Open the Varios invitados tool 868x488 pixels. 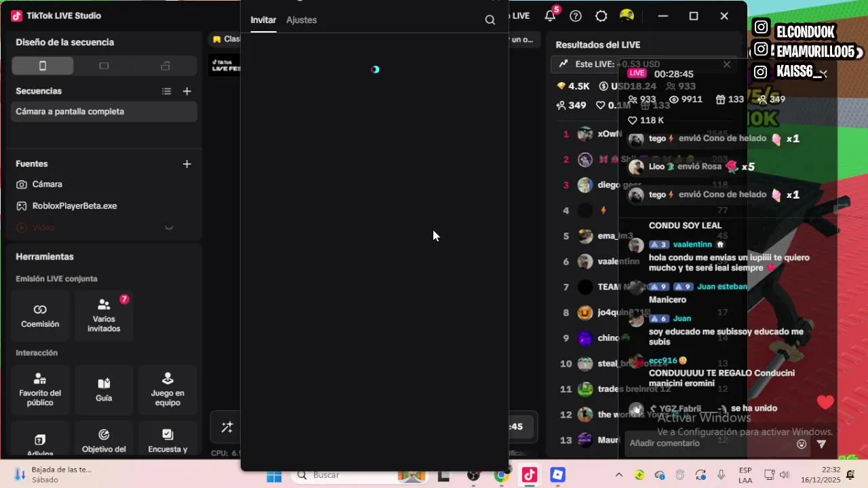pos(104,316)
